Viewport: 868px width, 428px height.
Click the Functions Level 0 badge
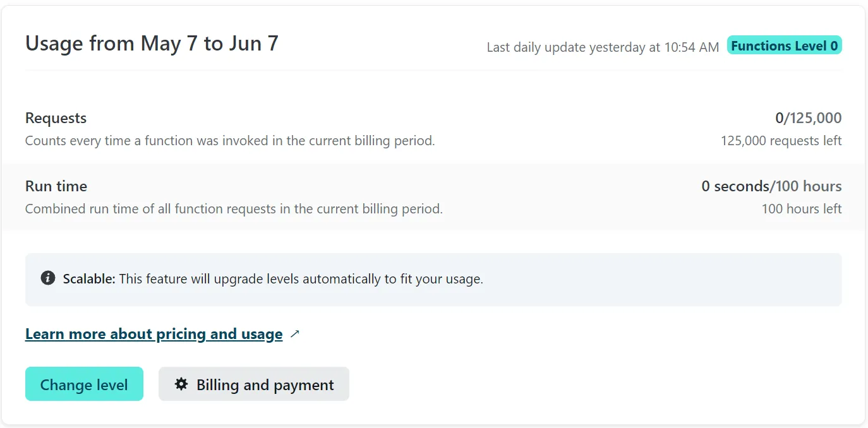click(784, 45)
